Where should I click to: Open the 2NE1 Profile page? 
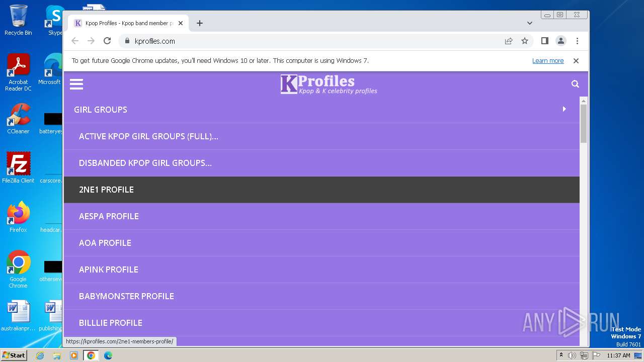click(321, 190)
